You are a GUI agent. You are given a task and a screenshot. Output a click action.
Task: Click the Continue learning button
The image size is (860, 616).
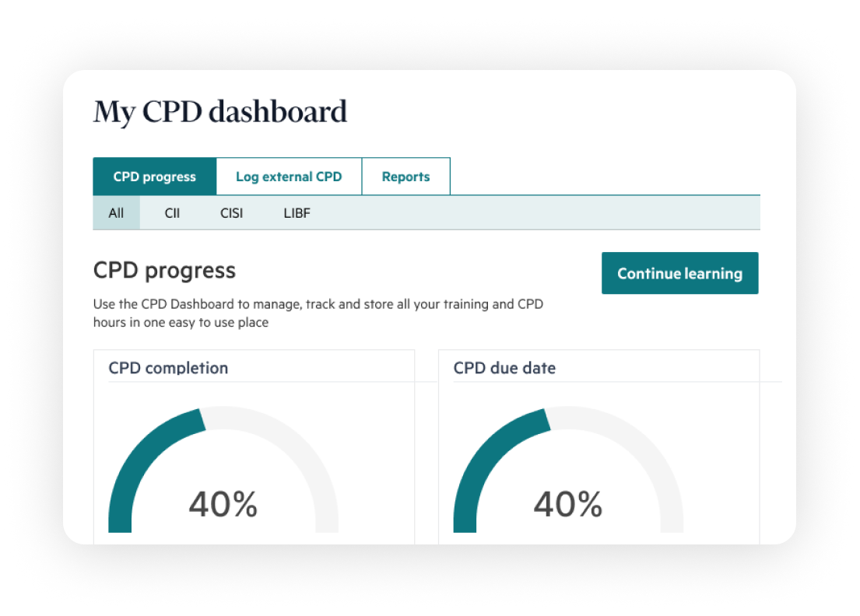pos(679,273)
